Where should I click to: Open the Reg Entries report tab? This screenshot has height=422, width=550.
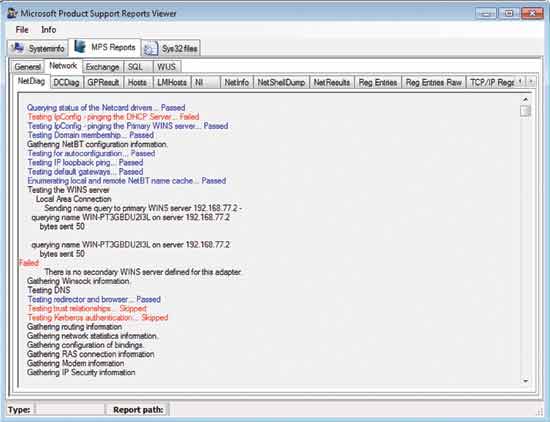(x=378, y=82)
